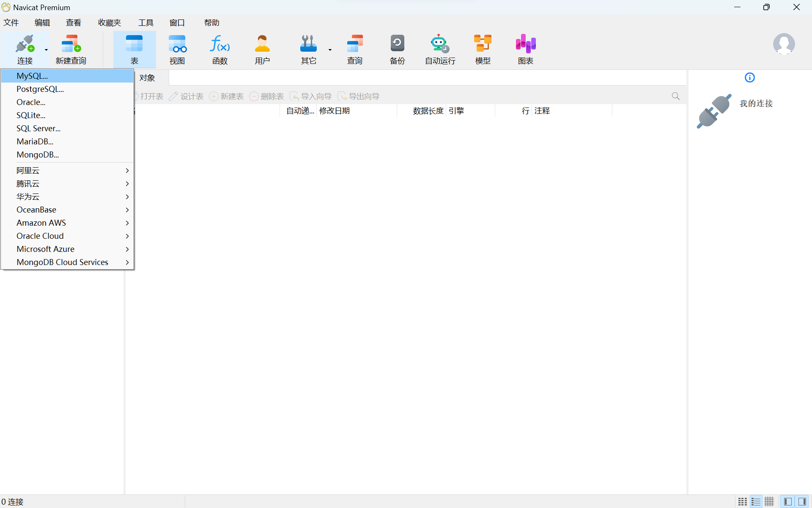Click the Backup (备份) toolbar icon
The image size is (812, 508).
pos(397,50)
